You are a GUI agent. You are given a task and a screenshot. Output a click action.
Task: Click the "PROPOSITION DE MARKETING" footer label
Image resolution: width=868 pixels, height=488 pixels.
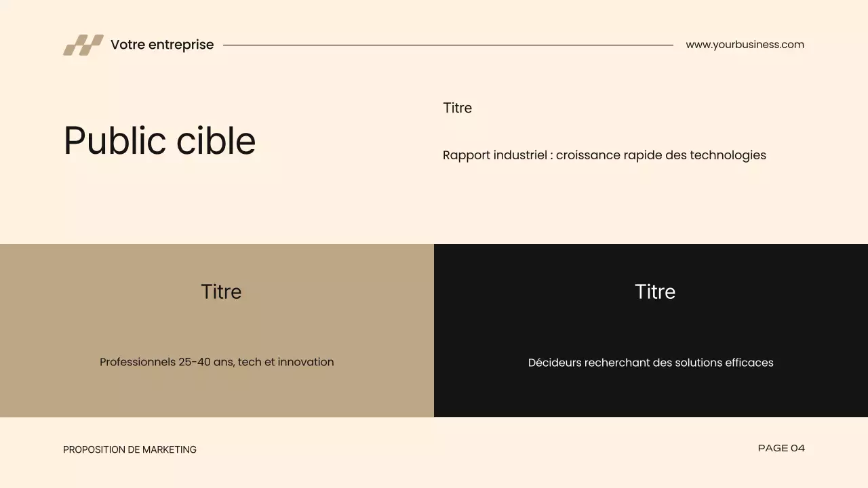pyautogui.click(x=130, y=449)
